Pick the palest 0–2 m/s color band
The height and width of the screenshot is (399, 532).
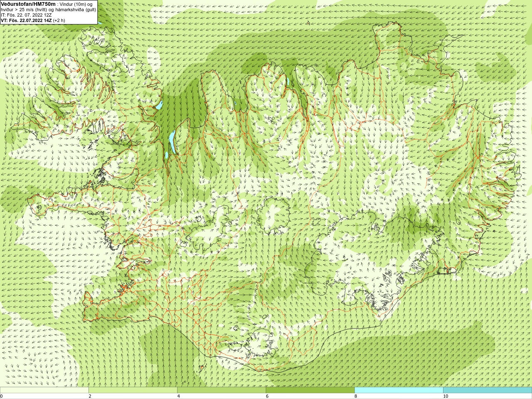(x=44, y=390)
